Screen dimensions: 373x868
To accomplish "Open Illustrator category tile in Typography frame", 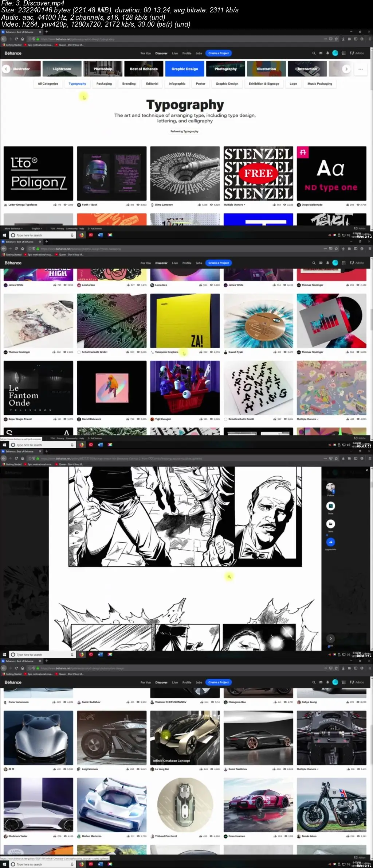I will [21, 69].
